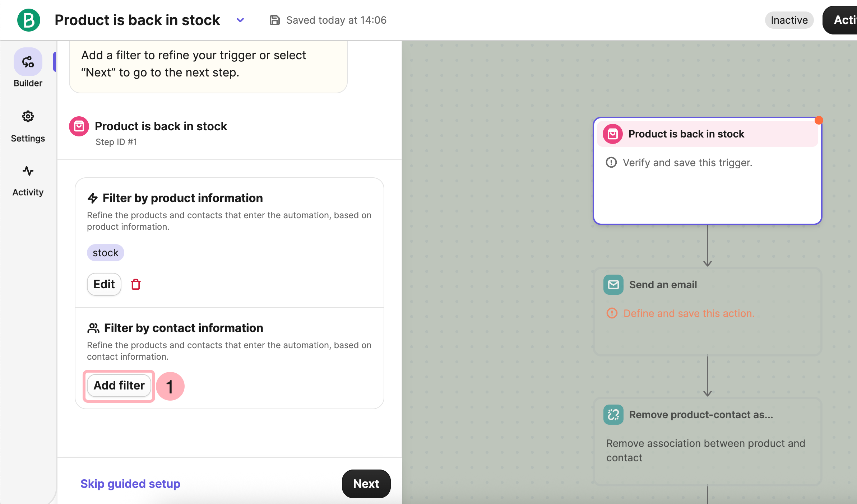
Task: Click the Send an email envelope icon
Action: tap(613, 285)
